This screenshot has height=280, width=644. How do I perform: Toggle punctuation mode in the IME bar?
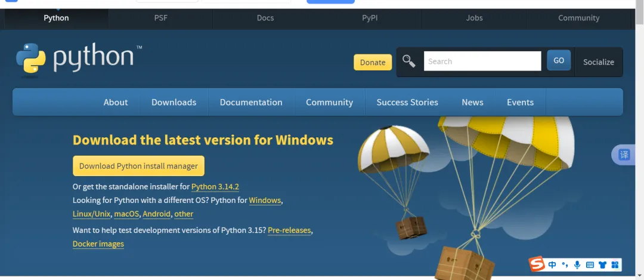pyautogui.click(x=565, y=265)
